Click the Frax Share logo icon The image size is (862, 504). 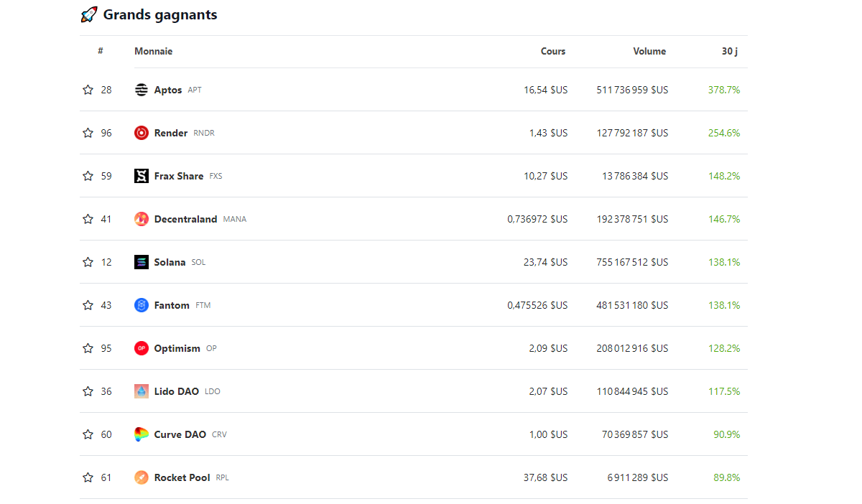point(142,176)
